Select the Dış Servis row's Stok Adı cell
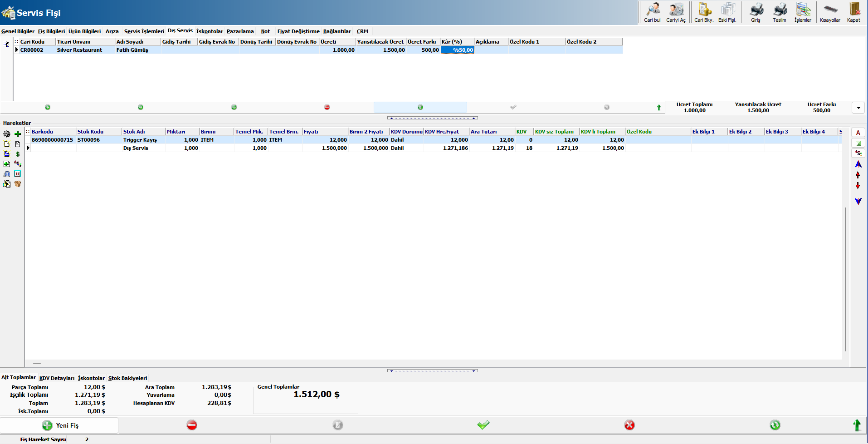868x444 pixels. 143,148
